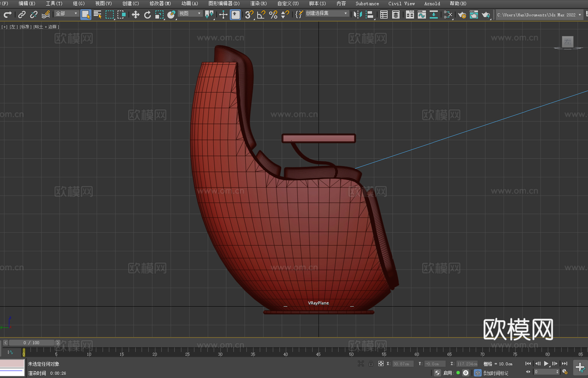Select the Scale tool
The image size is (588, 378).
coord(159,14)
